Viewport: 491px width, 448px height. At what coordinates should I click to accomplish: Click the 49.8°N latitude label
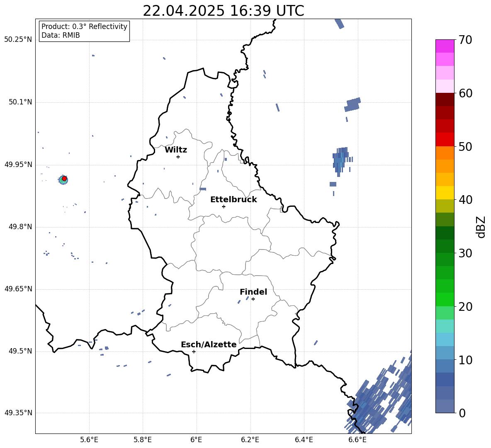point(20,227)
